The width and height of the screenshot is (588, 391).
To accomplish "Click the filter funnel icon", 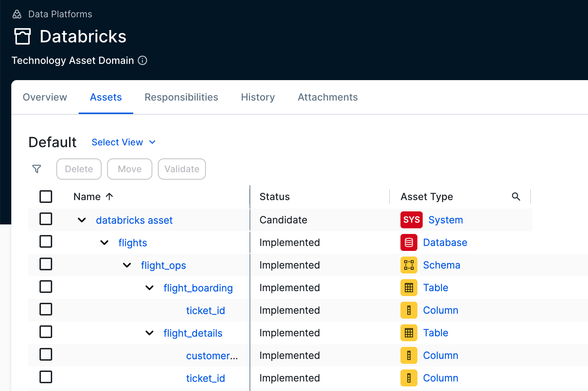I will [x=37, y=169].
